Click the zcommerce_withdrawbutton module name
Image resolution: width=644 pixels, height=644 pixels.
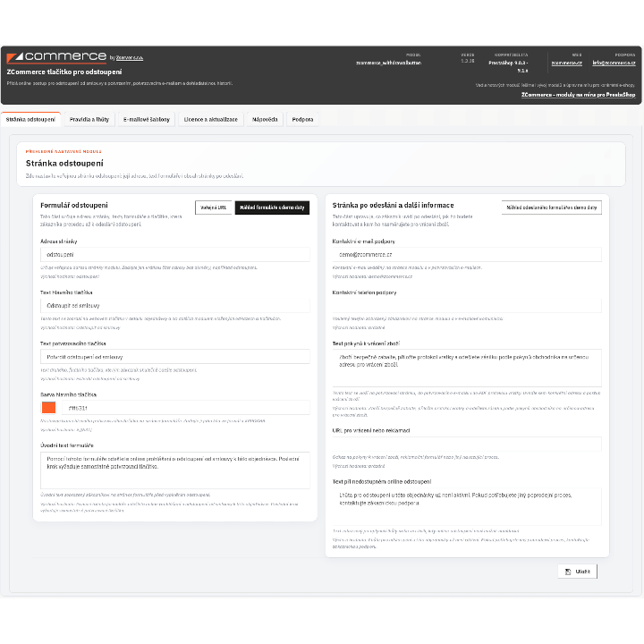[388, 63]
